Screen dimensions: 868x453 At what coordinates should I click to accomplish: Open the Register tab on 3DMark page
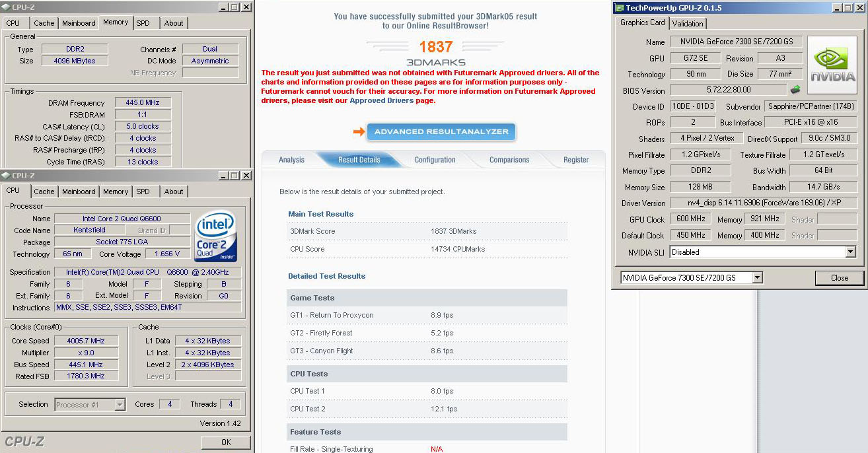pos(576,160)
